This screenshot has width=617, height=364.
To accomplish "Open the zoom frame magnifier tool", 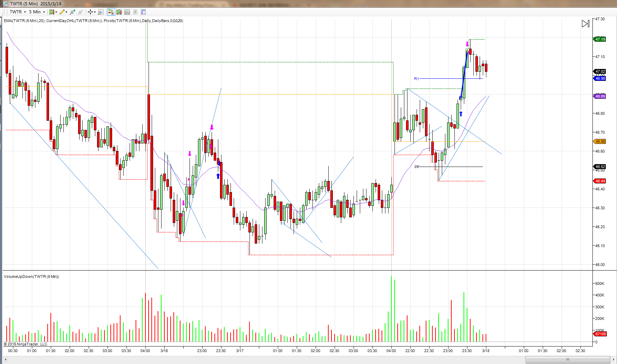I will pyautogui.click(x=101, y=12).
